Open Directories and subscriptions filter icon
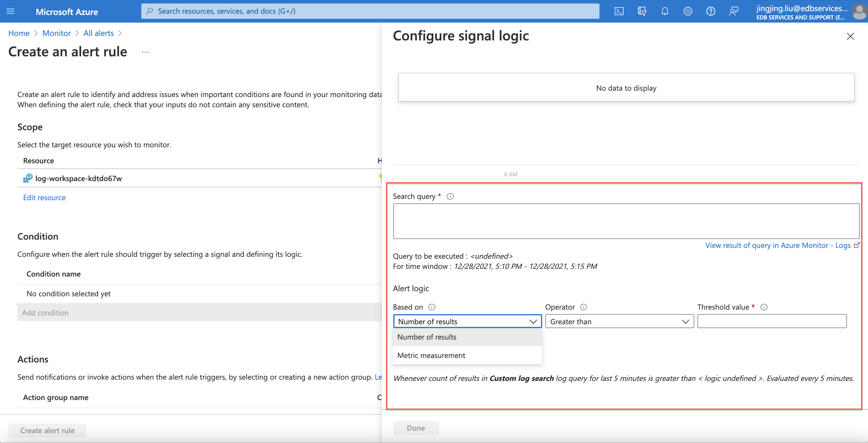 coord(642,11)
